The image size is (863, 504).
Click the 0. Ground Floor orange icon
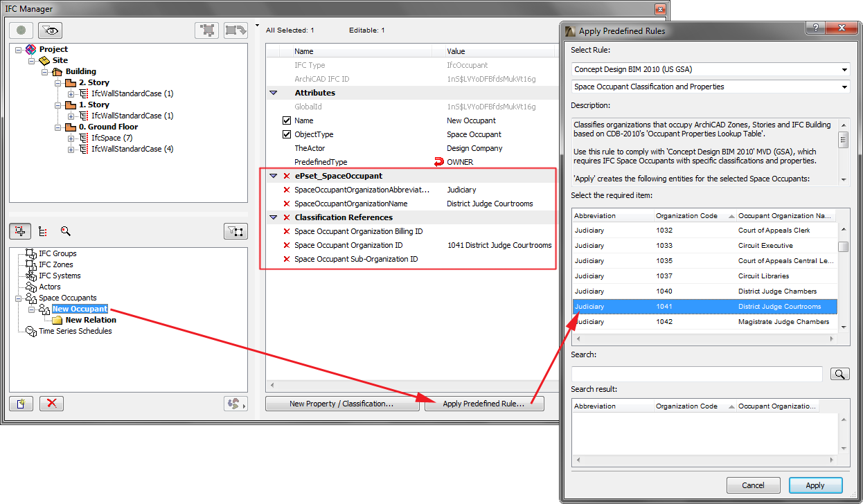coord(71,127)
